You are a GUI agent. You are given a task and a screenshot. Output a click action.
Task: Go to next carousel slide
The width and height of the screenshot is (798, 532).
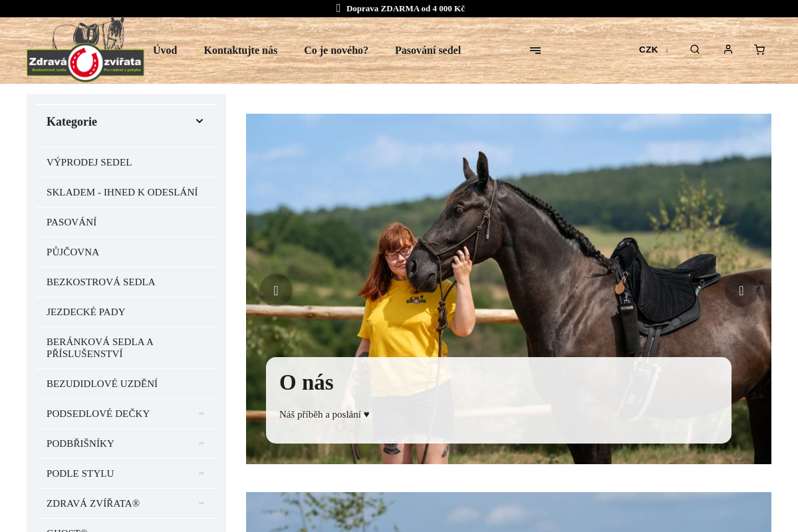(741, 291)
